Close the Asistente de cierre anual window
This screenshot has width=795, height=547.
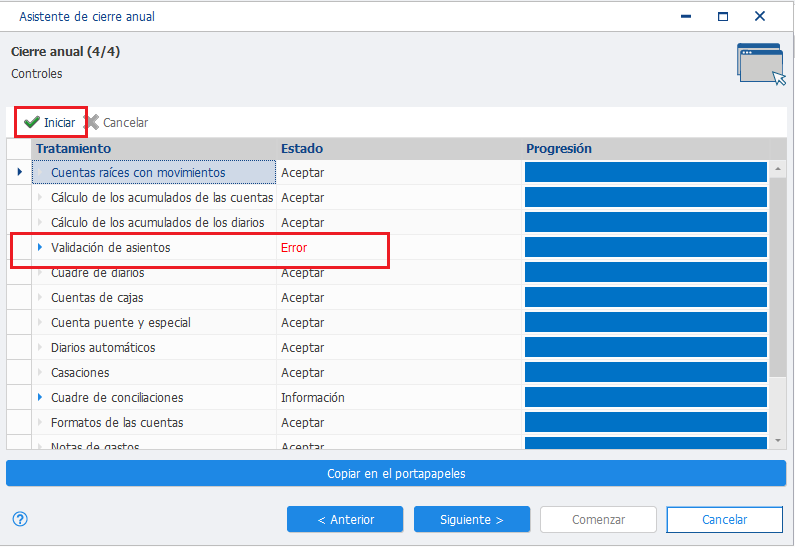[x=760, y=16]
